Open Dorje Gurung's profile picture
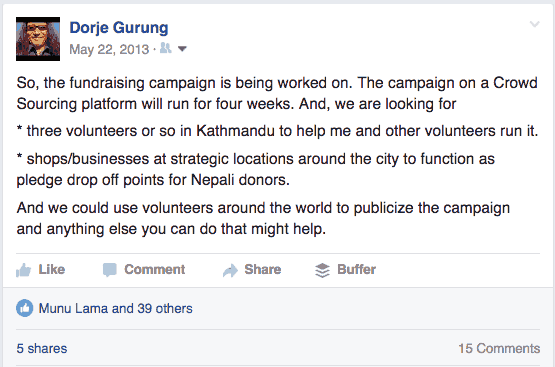This screenshot has height=367, width=555. 38,39
